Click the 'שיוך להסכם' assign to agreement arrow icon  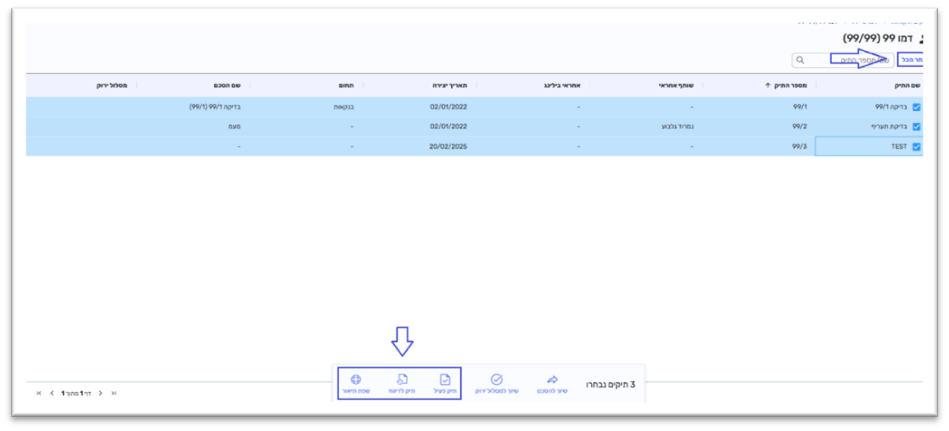pos(553,379)
